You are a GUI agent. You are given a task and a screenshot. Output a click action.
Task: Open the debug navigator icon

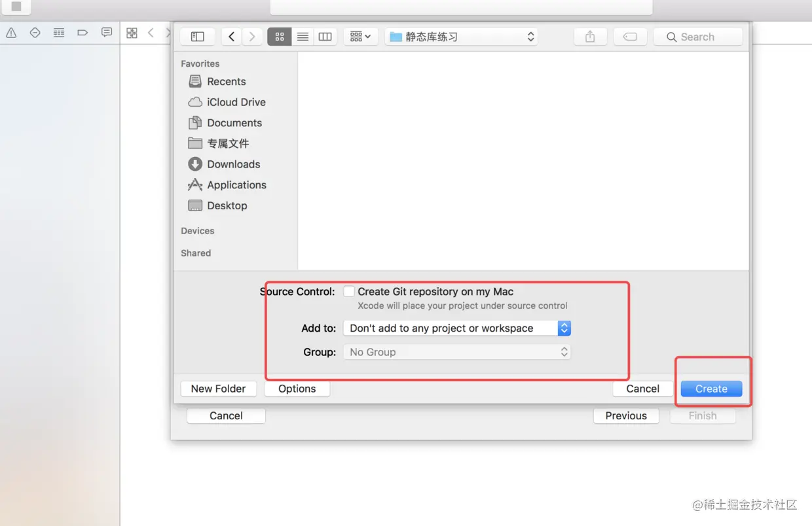point(59,33)
